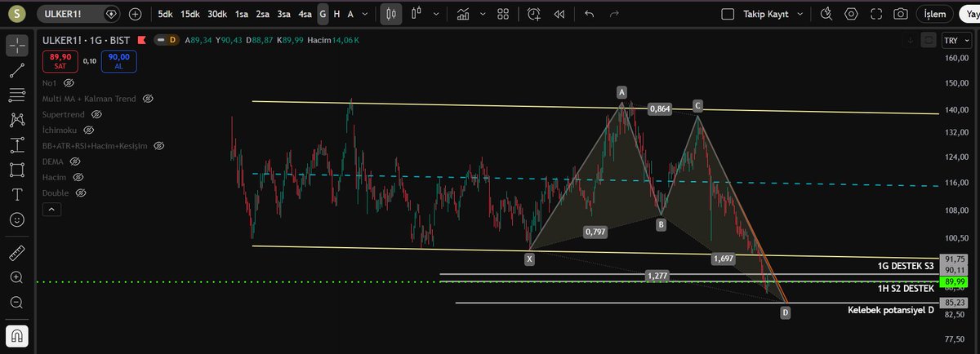Click the 90,00 AL buy button
Screen dimensions: 980x354
tap(118, 61)
